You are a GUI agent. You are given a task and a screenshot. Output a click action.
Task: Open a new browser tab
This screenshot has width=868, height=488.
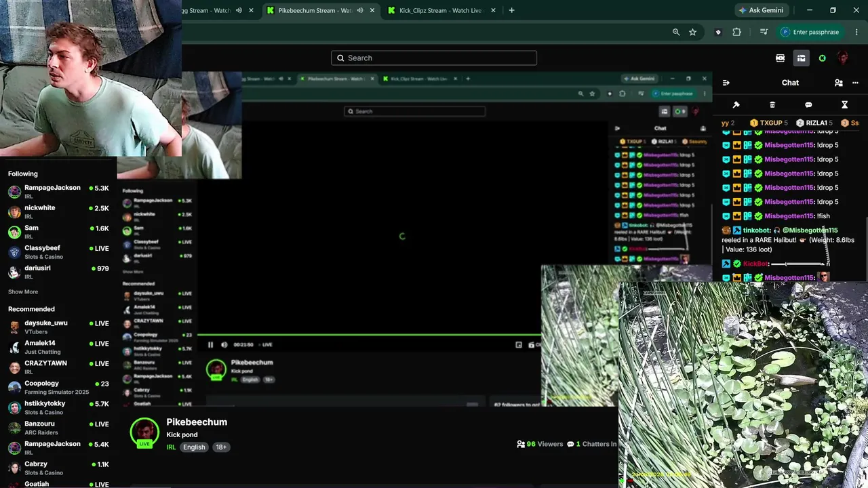pyautogui.click(x=511, y=10)
